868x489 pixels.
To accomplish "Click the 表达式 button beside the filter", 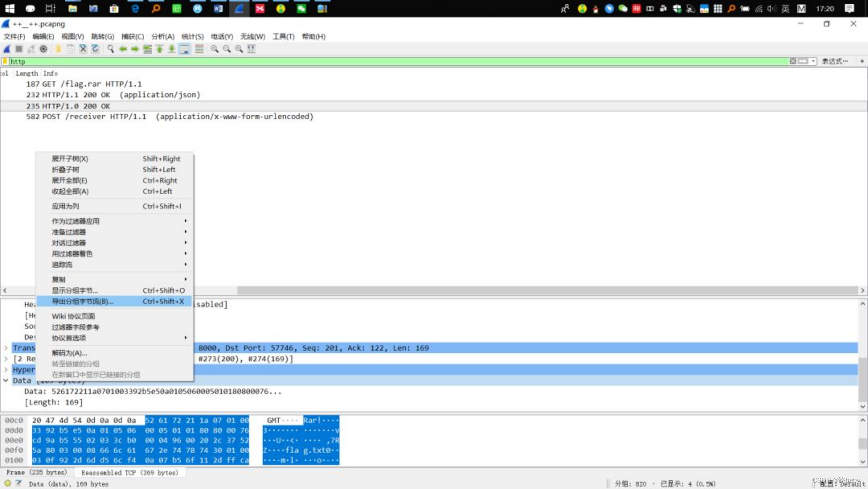I will (x=835, y=61).
